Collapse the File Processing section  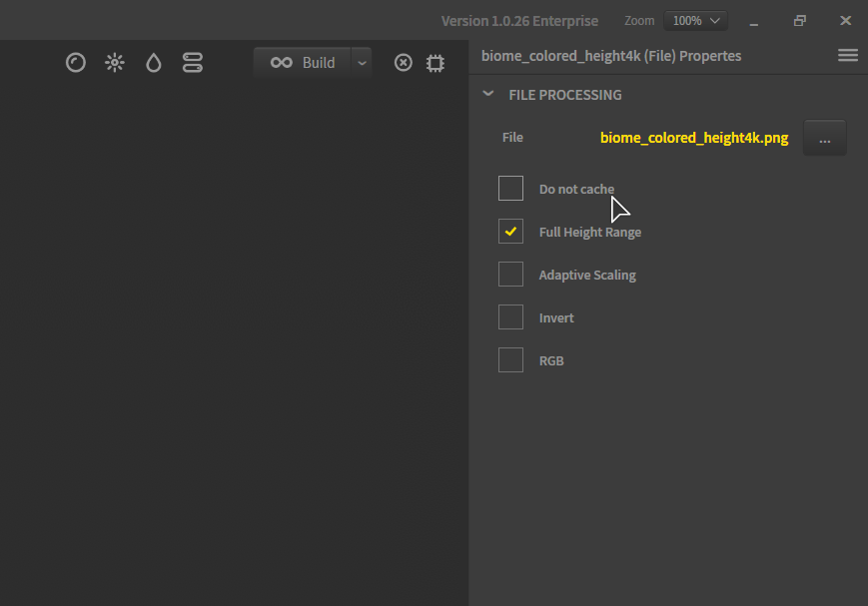(x=487, y=95)
